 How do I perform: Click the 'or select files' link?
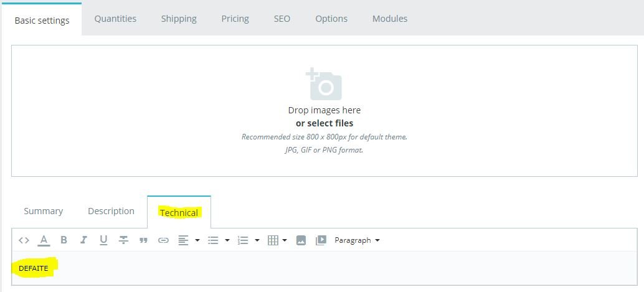[x=324, y=123]
